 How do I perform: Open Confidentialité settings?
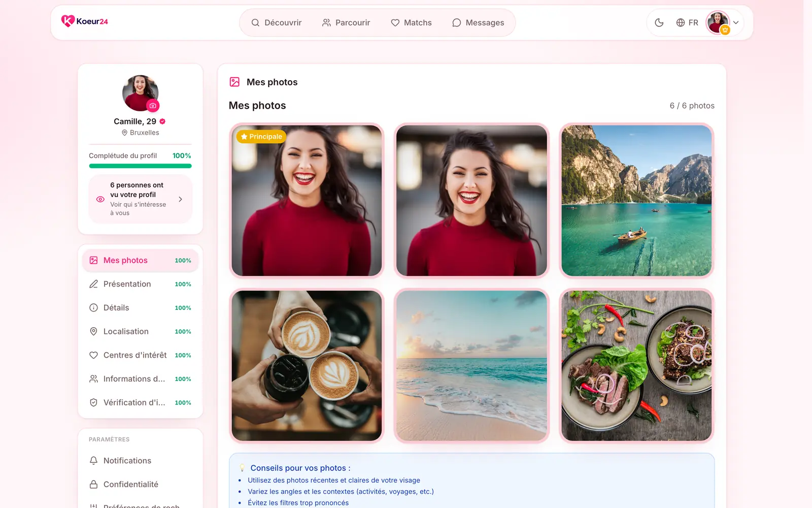point(140,485)
